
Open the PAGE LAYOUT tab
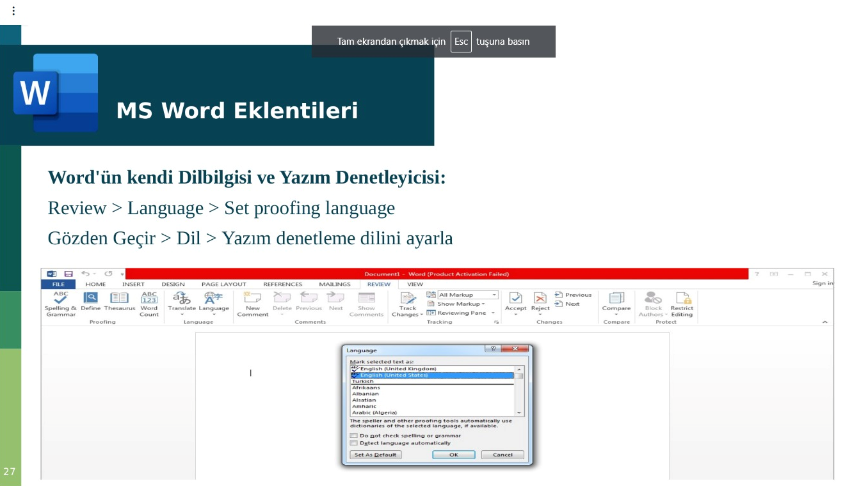tap(223, 284)
